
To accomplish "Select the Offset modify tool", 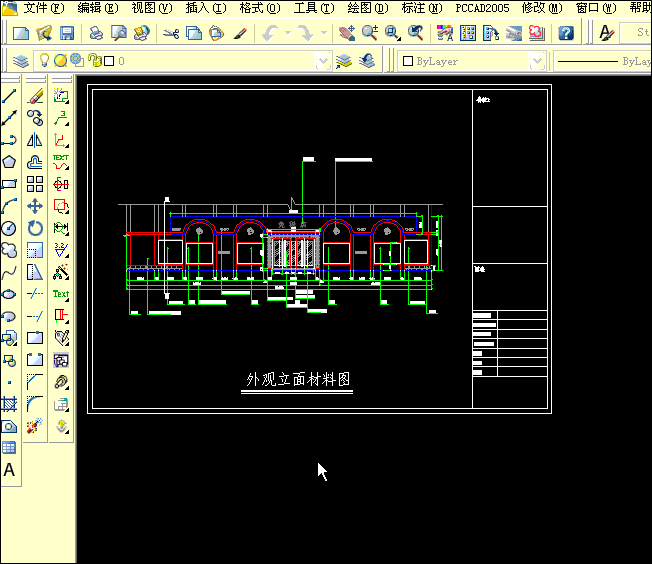I will coord(35,162).
